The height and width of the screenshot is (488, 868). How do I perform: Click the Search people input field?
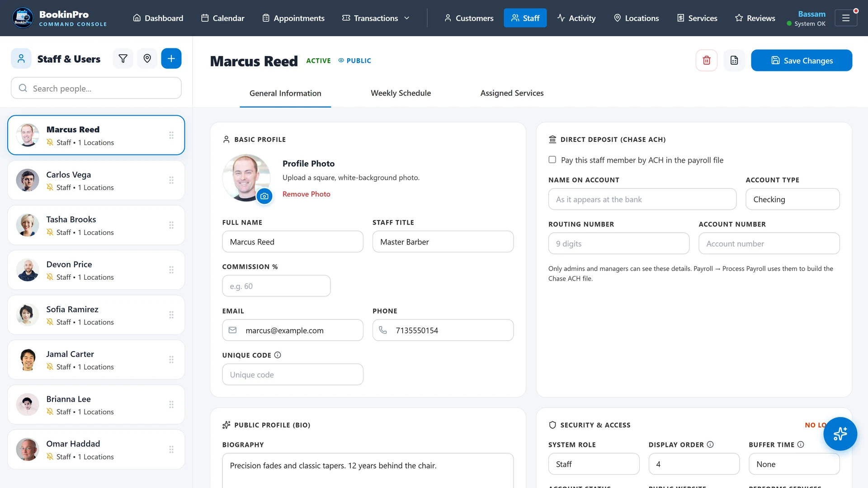(96, 88)
